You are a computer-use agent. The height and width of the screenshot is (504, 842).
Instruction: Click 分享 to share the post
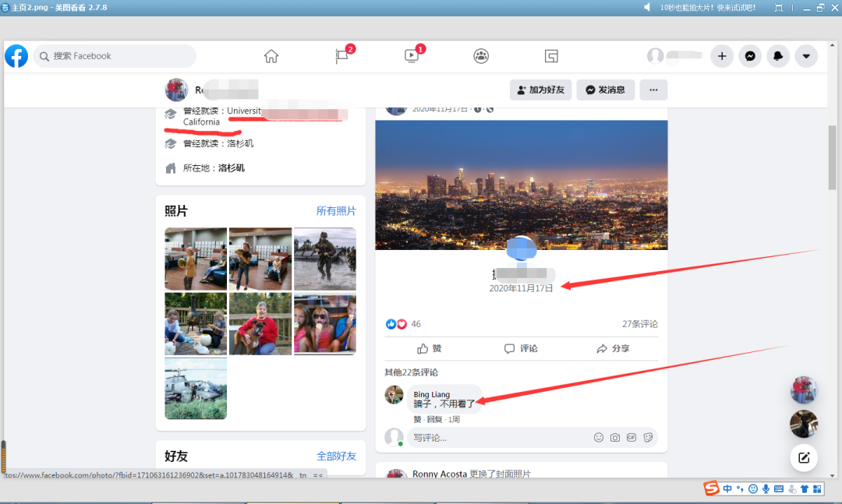613,348
